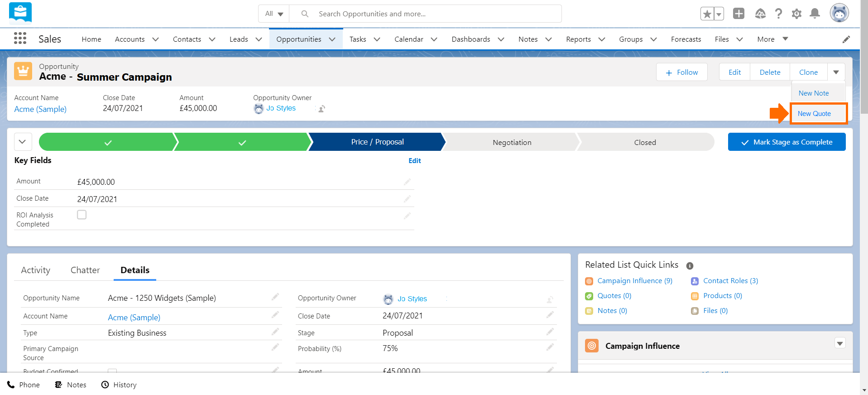Open Notes in the utility bar
This screenshot has width=868, height=395.
[71, 385]
